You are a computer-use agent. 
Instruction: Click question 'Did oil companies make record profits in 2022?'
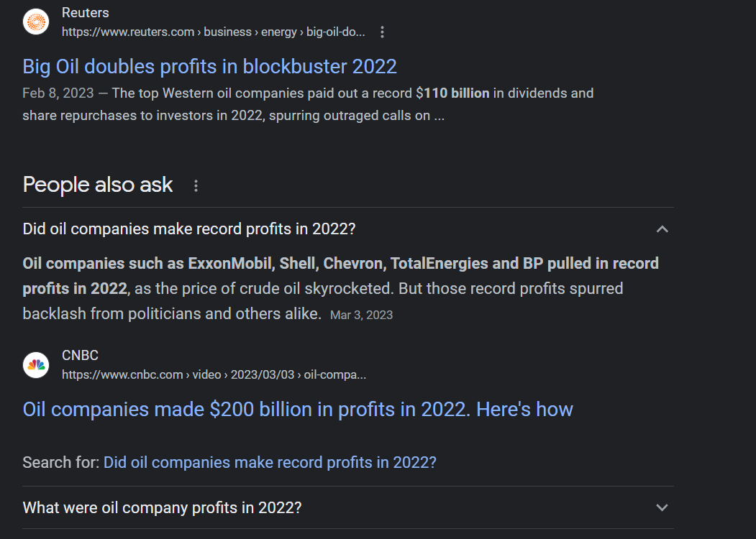click(x=189, y=229)
